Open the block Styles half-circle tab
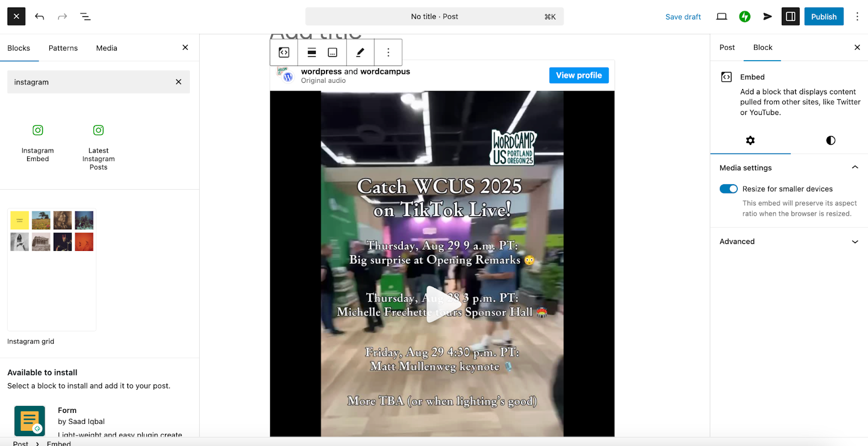The height and width of the screenshot is (446, 868). 831,140
